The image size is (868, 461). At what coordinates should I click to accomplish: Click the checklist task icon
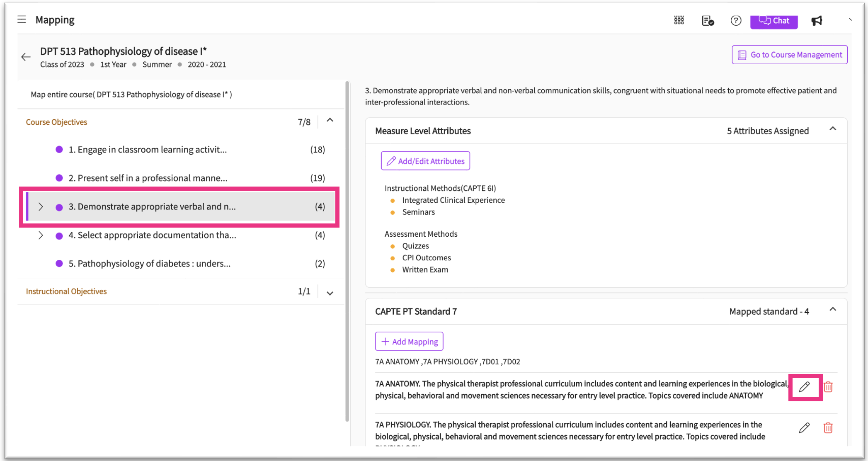tap(708, 20)
